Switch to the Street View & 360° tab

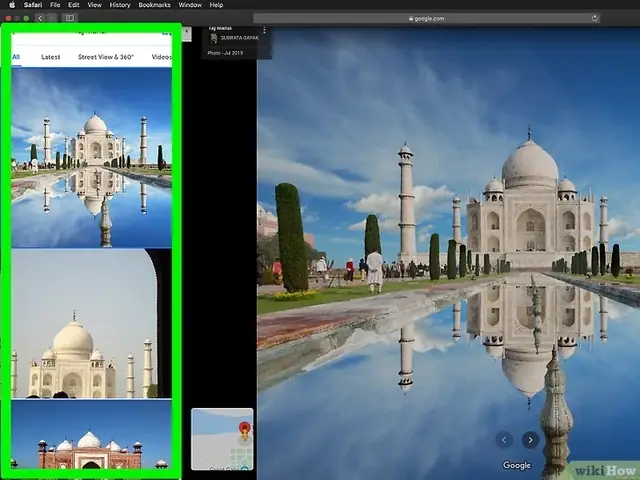pyautogui.click(x=106, y=57)
